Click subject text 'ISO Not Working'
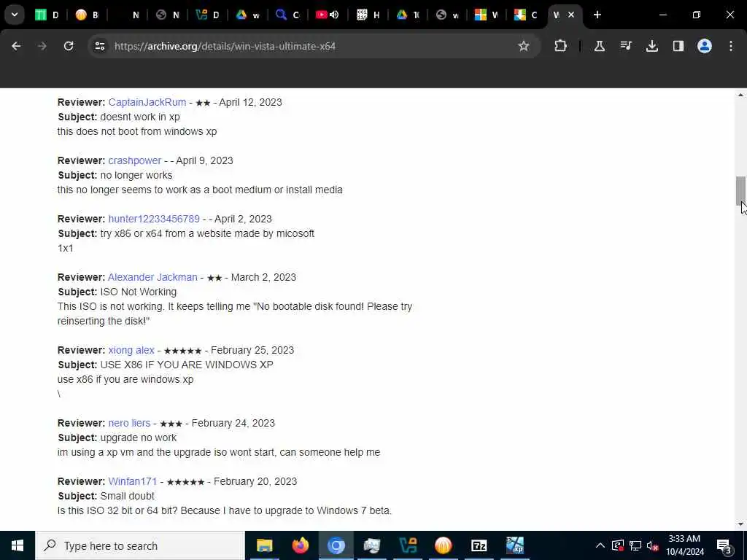The width and height of the screenshot is (747, 560). [138, 292]
